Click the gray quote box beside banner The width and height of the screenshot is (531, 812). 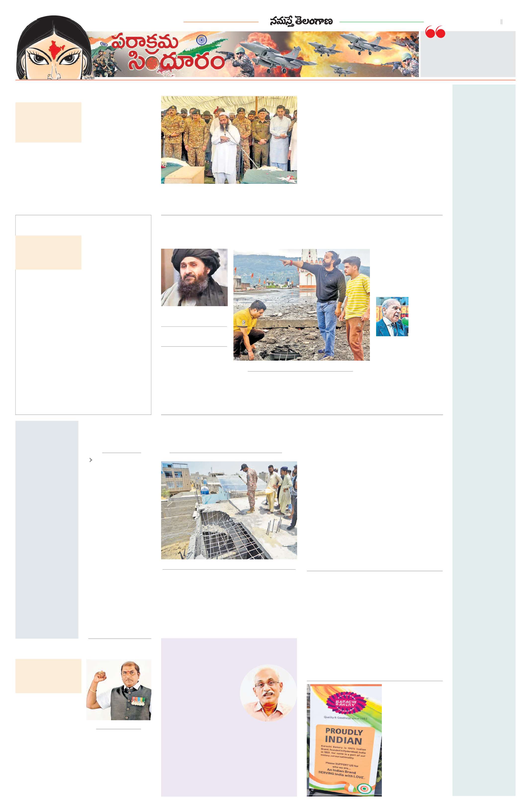click(x=468, y=54)
